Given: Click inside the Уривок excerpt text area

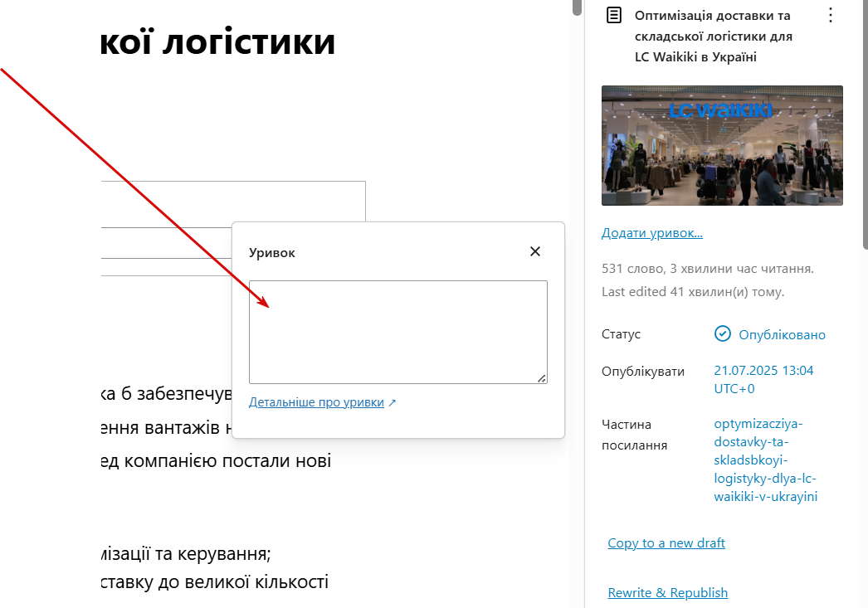Looking at the screenshot, I should (x=398, y=332).
